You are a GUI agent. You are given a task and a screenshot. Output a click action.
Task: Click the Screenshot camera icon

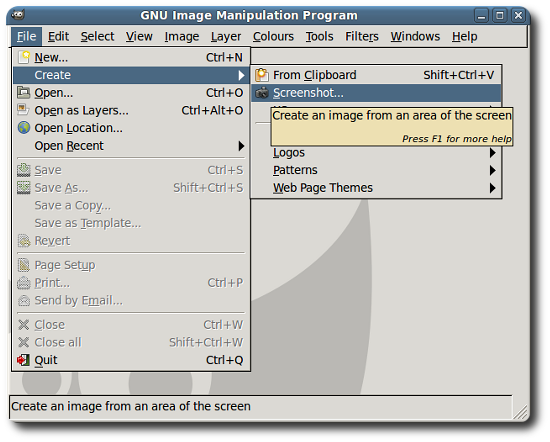click(x=262, y=93)
